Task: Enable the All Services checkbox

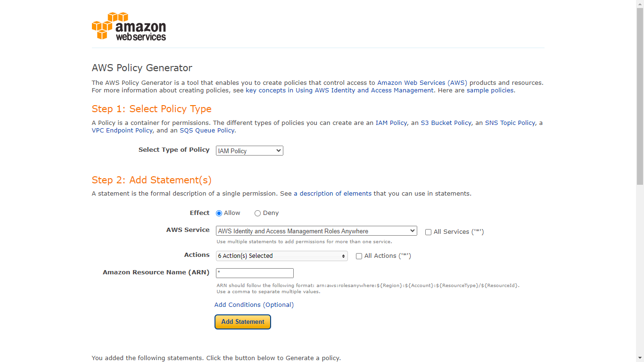Action: pyautogui.click(x=428, y=232)
